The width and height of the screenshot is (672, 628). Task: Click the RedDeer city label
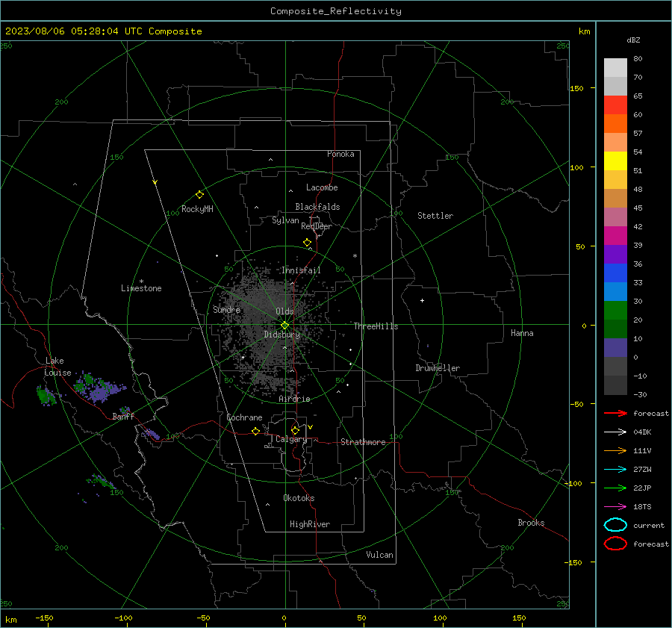(317, 226)
